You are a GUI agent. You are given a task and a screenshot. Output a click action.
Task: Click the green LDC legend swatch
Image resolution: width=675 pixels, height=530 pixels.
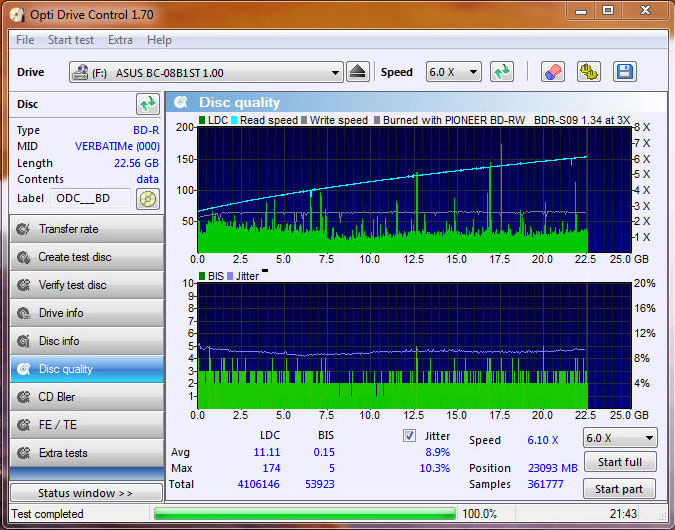[202, 120]
